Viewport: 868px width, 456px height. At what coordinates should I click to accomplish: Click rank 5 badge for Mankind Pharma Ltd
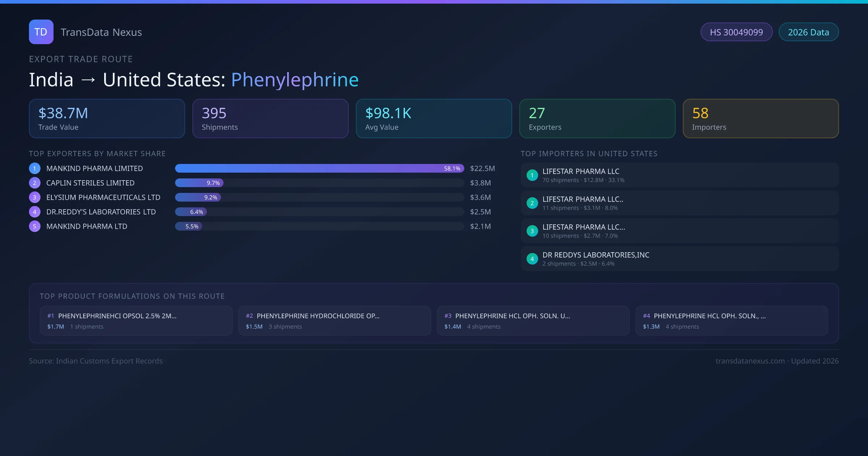tap(35, 226)
